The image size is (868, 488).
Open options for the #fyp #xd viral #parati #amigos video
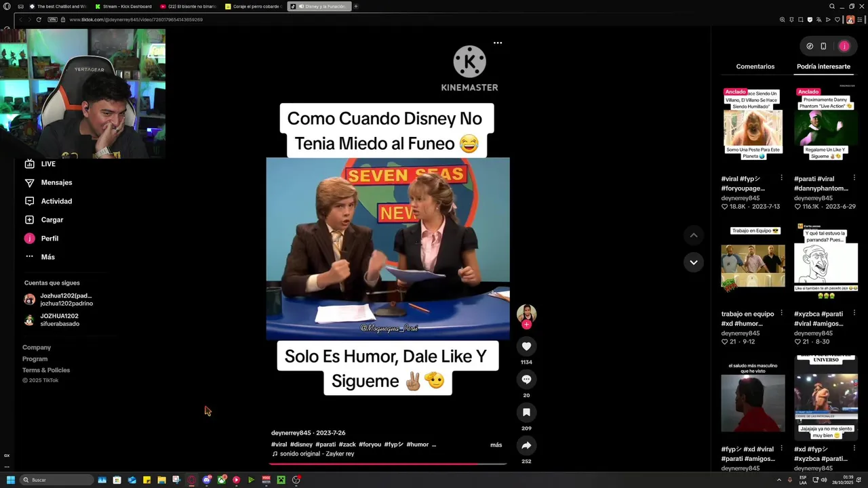click(781, 449)
